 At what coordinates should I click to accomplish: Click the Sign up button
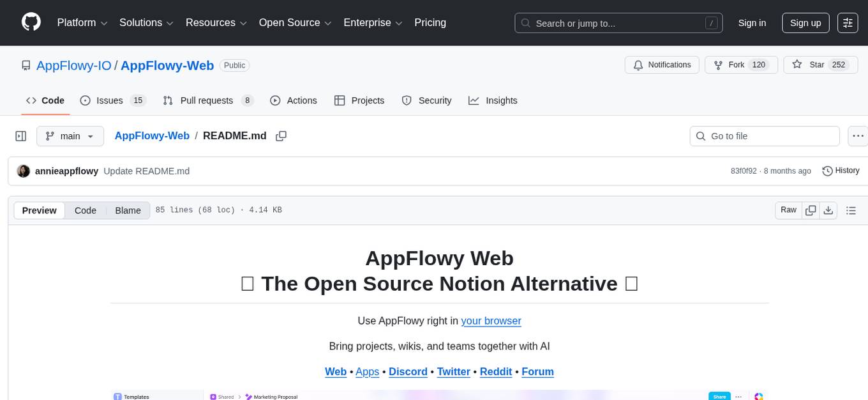tap(805, 22)
